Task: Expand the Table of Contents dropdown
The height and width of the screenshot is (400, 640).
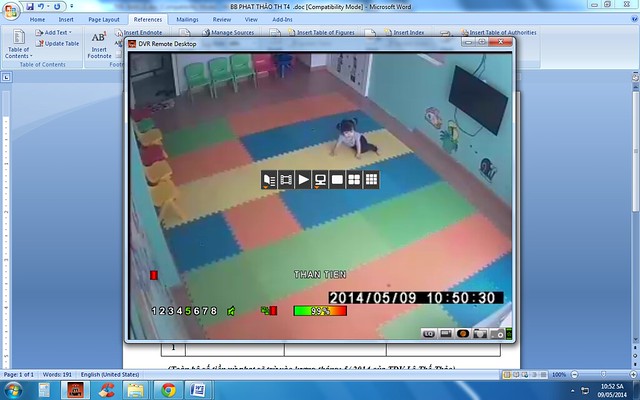Action: tap(18, 52)
